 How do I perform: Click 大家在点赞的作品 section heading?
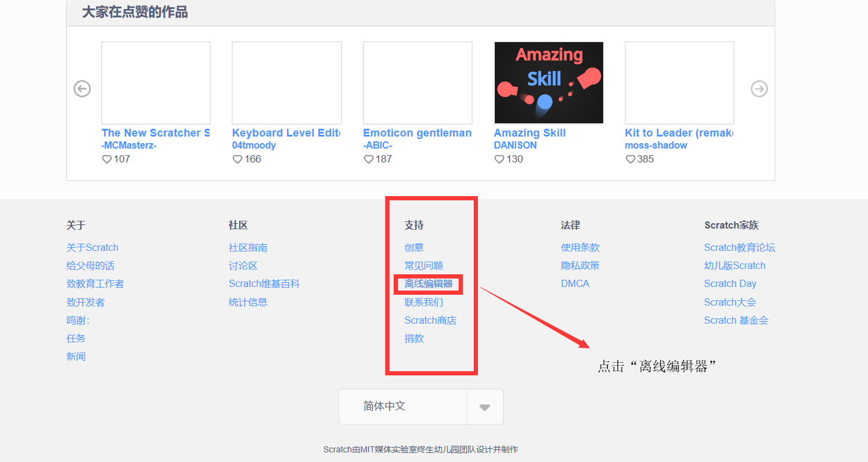click(135, 12)
